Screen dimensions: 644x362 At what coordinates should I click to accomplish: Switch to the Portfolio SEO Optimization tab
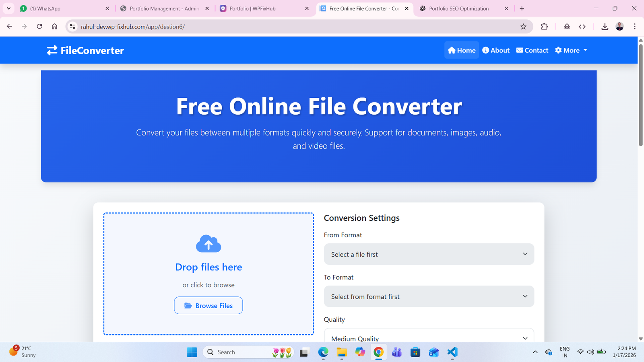[x=459, y=8]
